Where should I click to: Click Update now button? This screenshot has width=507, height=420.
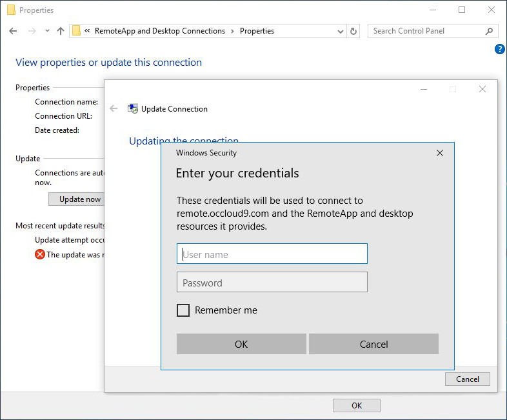pyautogui.click(x=77, y=199)
